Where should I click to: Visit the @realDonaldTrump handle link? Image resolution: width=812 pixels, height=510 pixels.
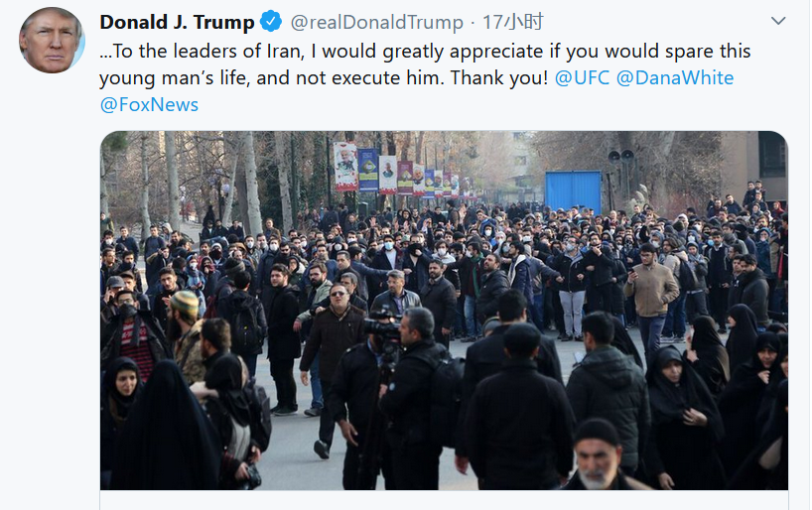point(376,22)
